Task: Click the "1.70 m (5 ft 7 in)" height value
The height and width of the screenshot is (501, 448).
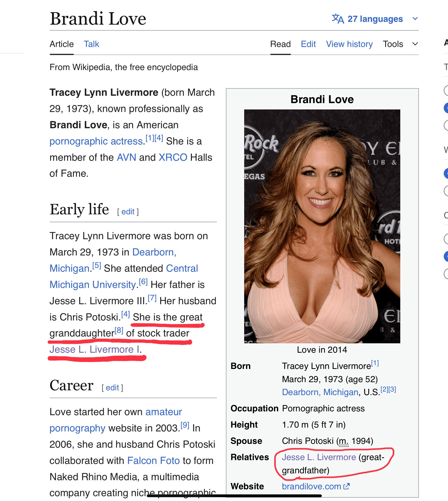Action: (x=314, y=425)
